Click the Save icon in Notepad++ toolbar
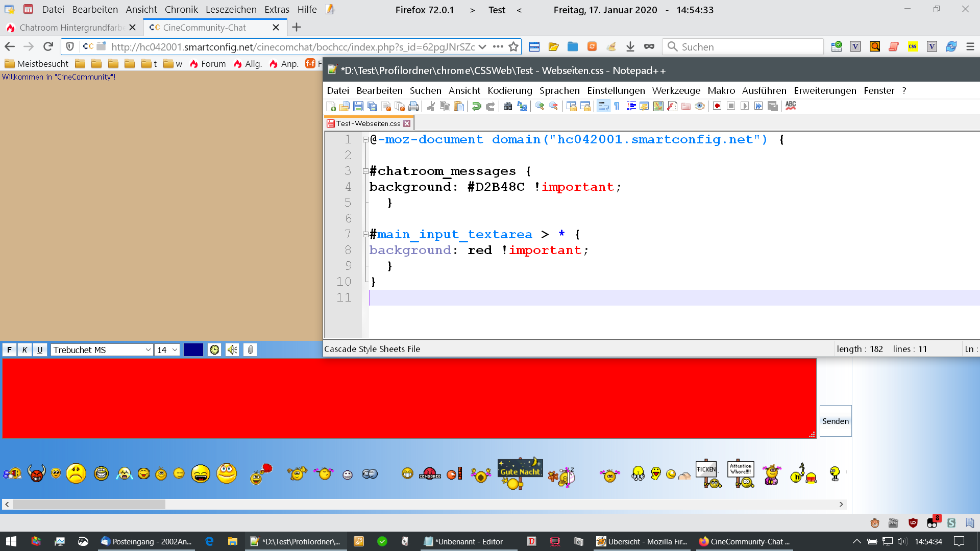The image size is (980, 551). coord(358,106)
